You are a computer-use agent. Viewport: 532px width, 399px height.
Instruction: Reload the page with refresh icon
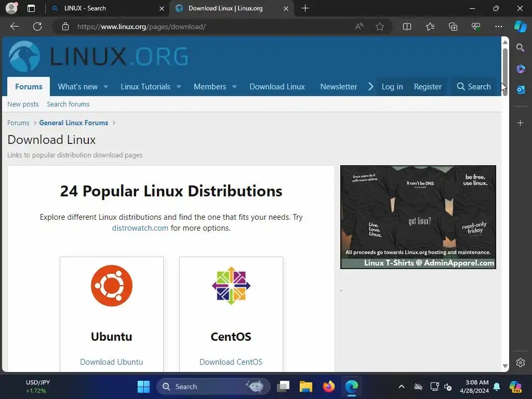[37, 26]
